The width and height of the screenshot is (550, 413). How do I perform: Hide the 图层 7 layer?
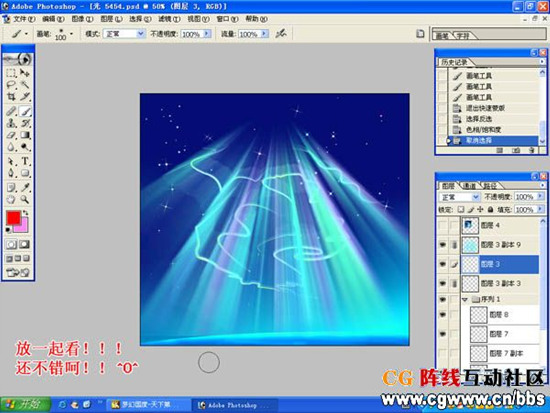(x=443, y=334)
